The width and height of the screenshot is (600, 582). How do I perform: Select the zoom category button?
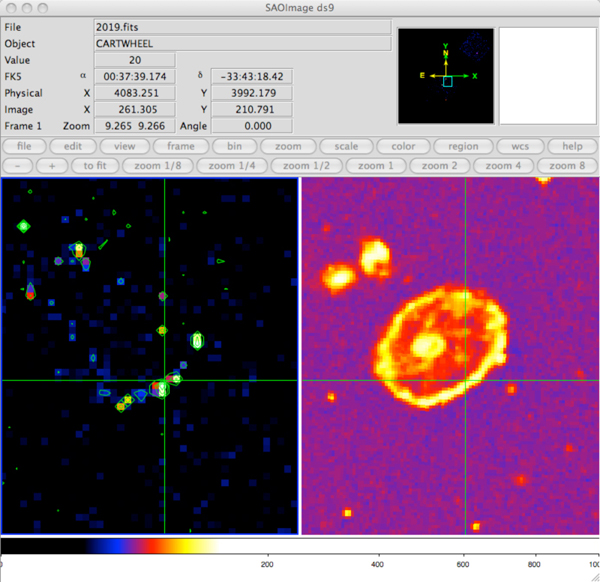(288, 146)
